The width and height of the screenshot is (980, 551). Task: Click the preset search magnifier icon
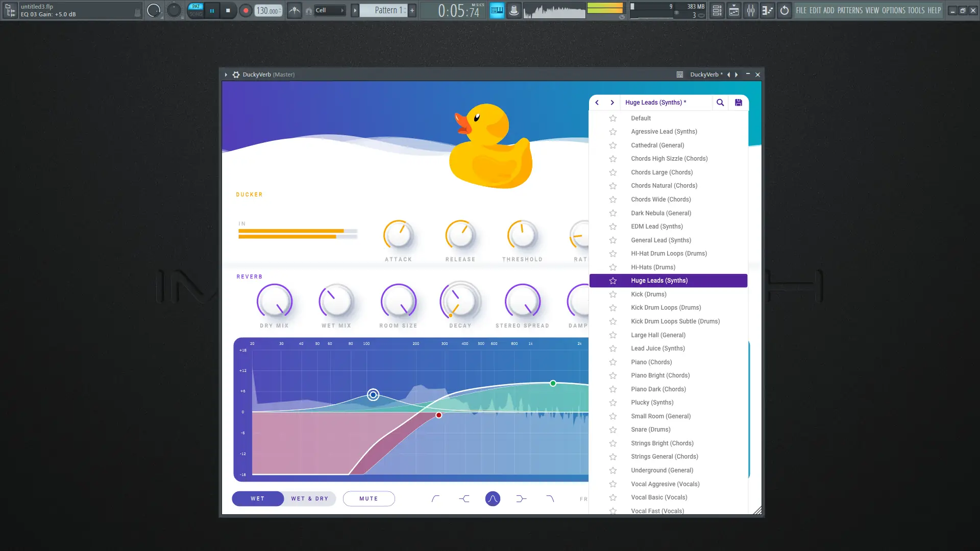click(720, 103)
